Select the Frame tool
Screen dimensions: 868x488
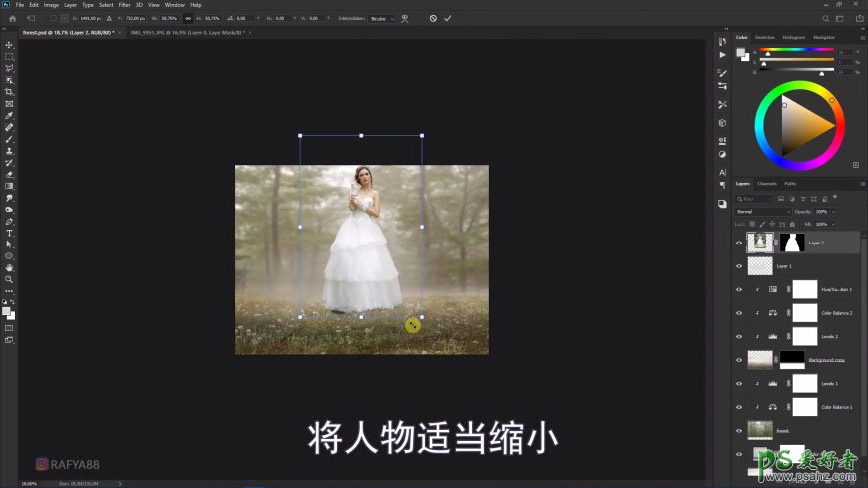pyautogui.click(x=9, y=104)
